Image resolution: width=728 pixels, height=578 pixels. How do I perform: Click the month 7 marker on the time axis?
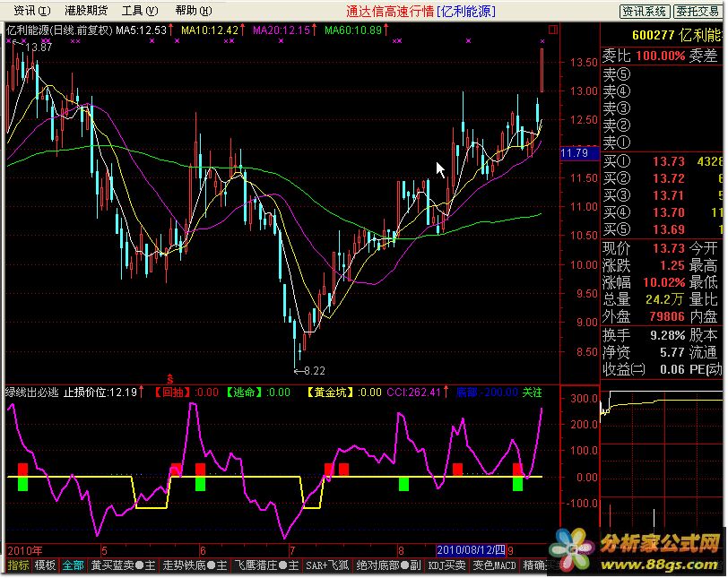coord(292,550)
